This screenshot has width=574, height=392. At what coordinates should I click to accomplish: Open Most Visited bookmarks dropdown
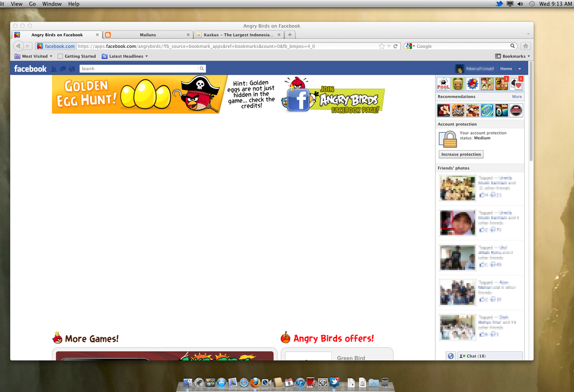[x=34, y=56]
